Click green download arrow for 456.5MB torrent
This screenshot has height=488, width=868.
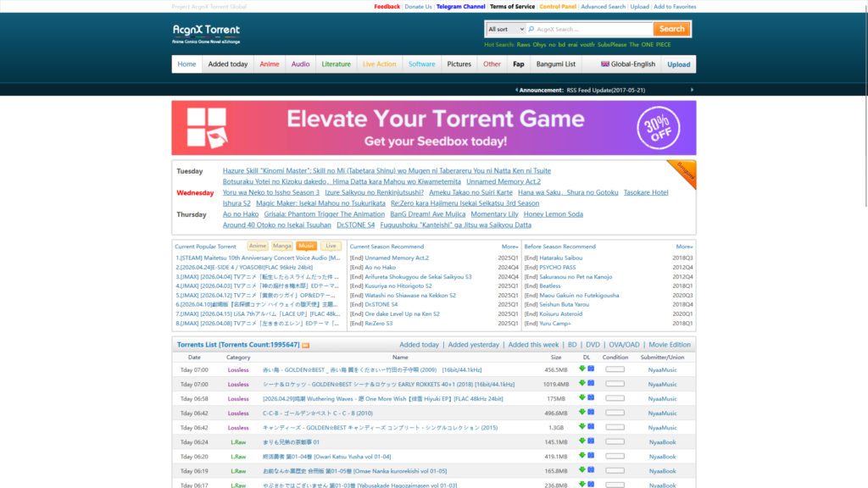582,369
